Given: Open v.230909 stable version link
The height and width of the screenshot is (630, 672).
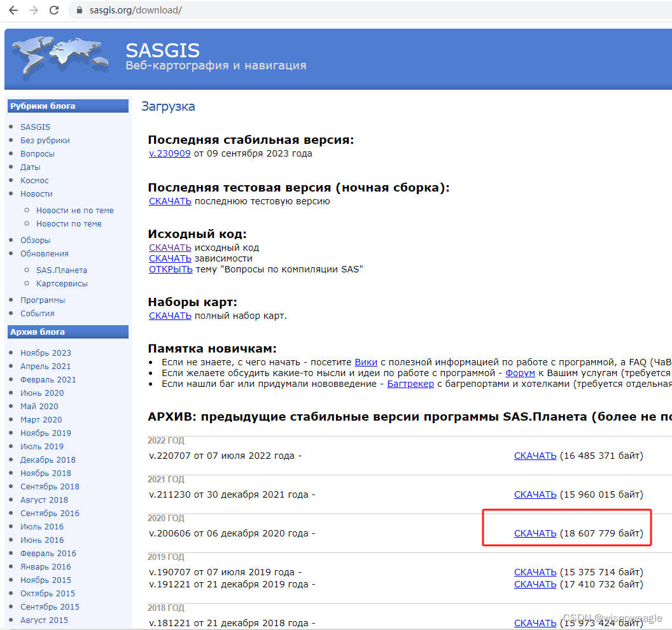Looking at the screenshot, I should [170, 153].
